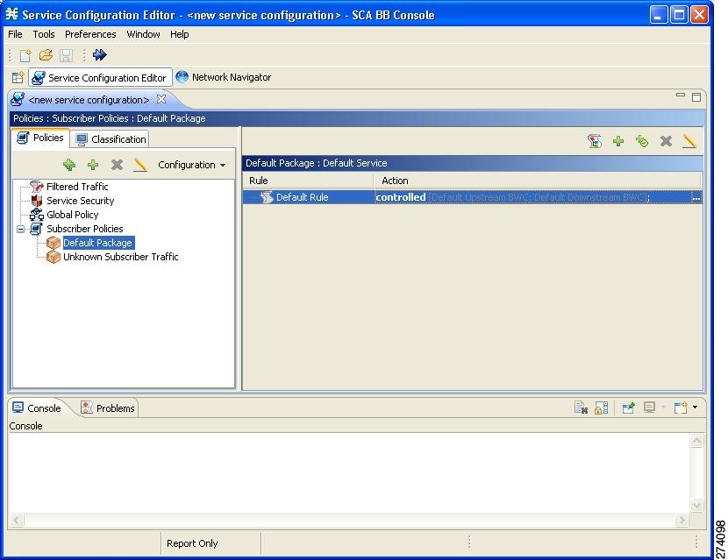Switch to the Problems tab
The image size is (728, 560).
tap(108, 408)
